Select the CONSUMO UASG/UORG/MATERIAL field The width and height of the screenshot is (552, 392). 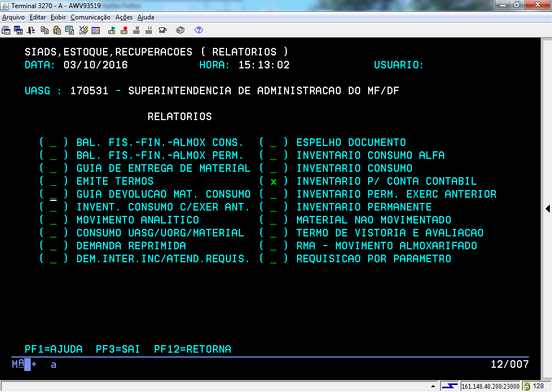tap(53, 233)
